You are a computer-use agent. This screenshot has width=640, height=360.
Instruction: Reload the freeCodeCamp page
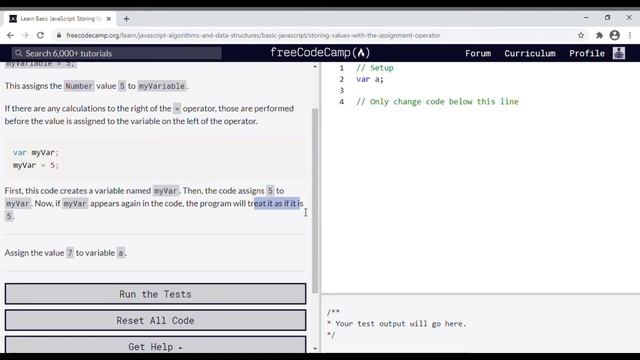[x=40, y=36]
